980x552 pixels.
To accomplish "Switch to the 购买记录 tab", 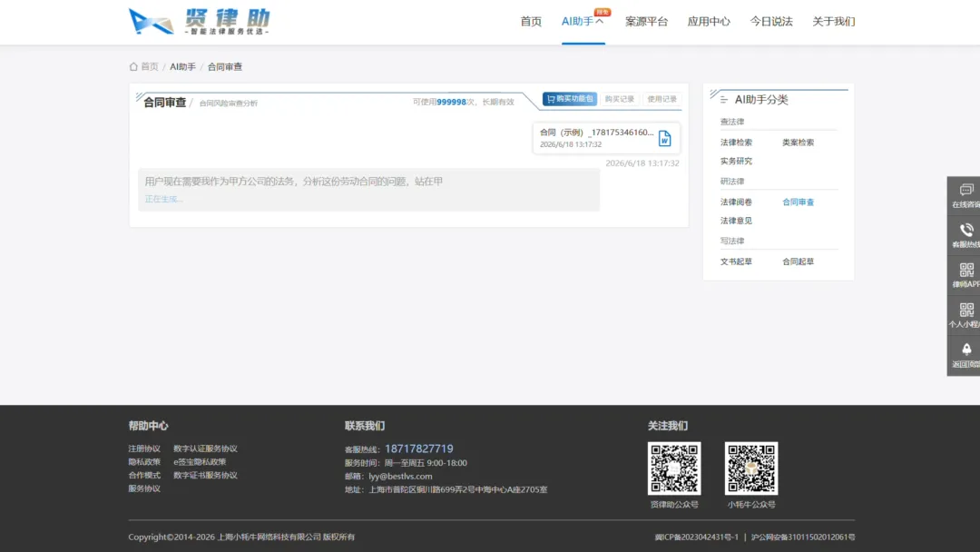I will point(620,99).
